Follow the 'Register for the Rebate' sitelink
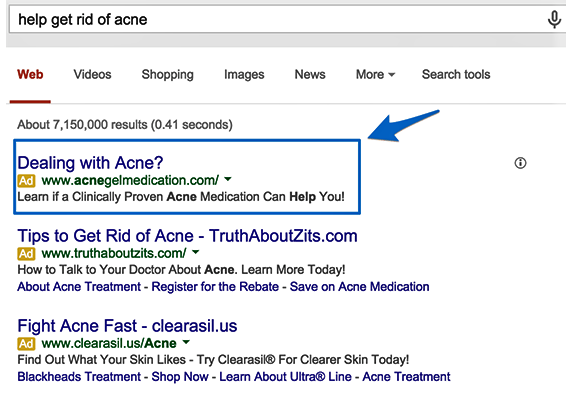The image size is (566, 398). [215, 287]
